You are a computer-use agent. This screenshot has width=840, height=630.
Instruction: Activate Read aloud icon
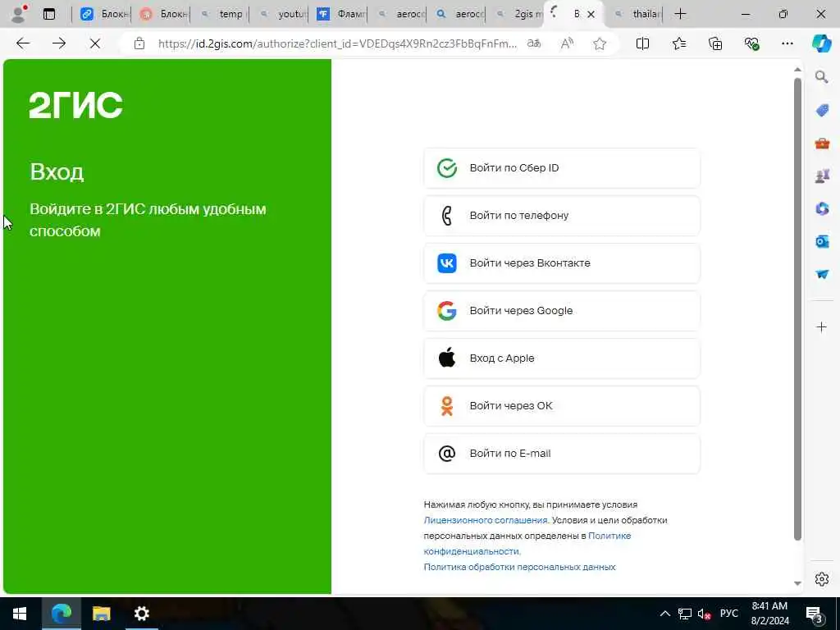(x=567, y=43)
